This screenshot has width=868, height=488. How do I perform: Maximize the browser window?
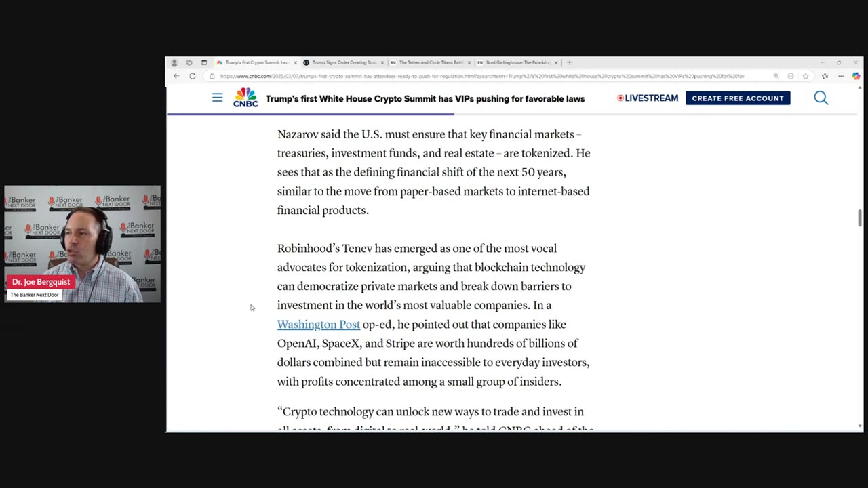[838, 62]
